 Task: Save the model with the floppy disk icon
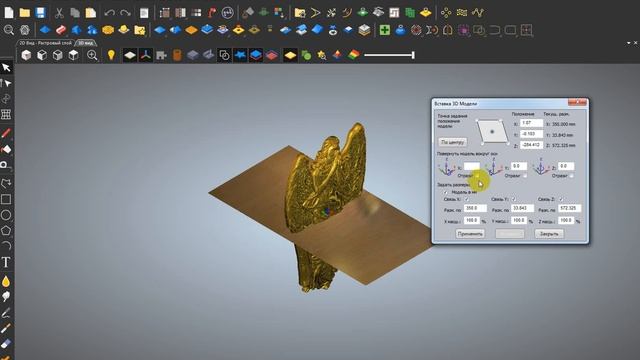click(40, 13)
